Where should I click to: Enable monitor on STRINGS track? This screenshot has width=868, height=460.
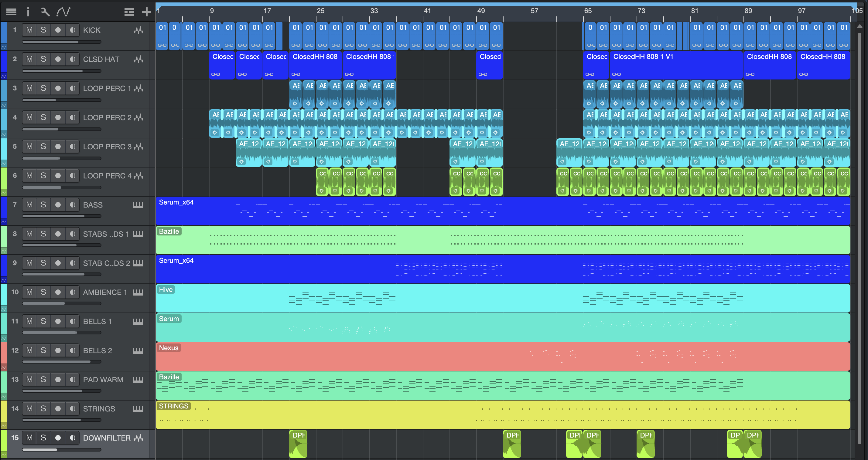[72, 408]
